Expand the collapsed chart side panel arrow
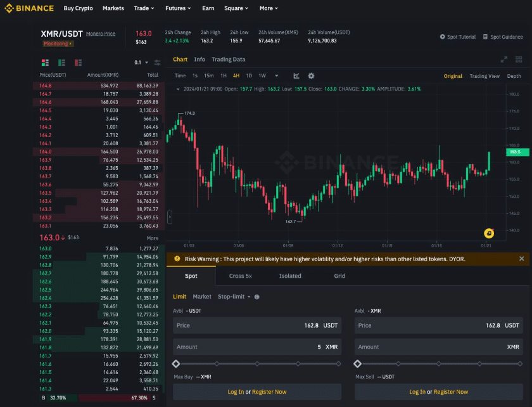532x407 pixels. 170,217
